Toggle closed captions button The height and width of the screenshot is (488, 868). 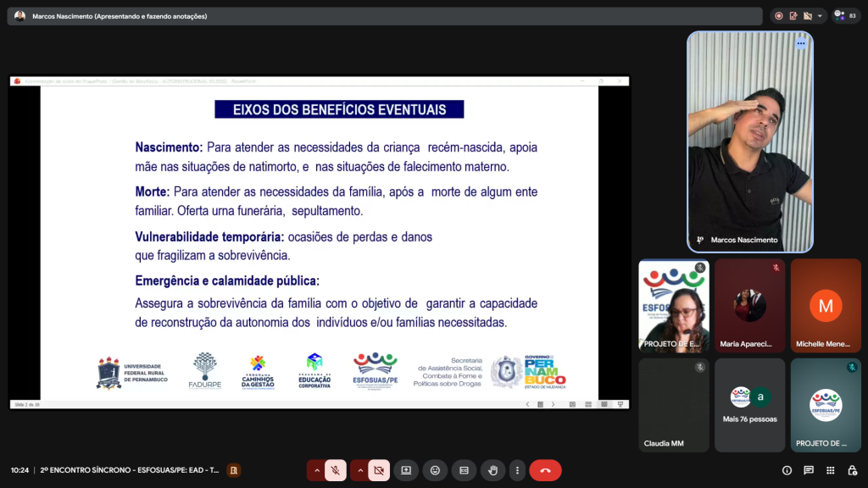[x=464, y=470]
